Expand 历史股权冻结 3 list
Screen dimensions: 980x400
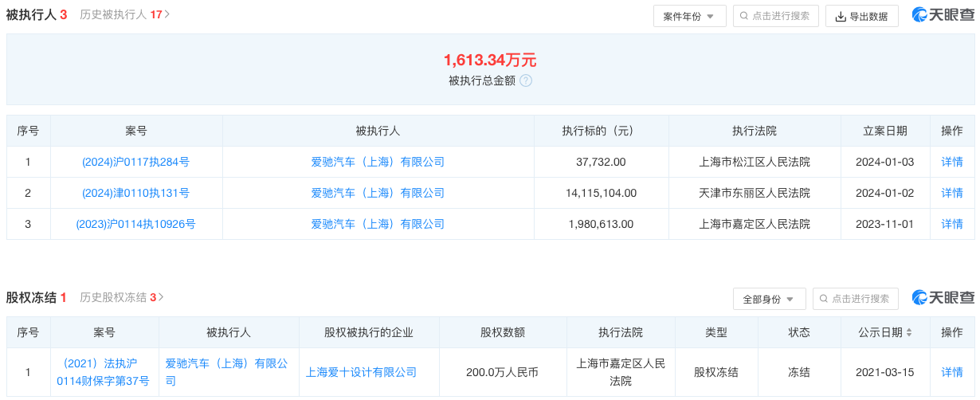pos(122,297)
